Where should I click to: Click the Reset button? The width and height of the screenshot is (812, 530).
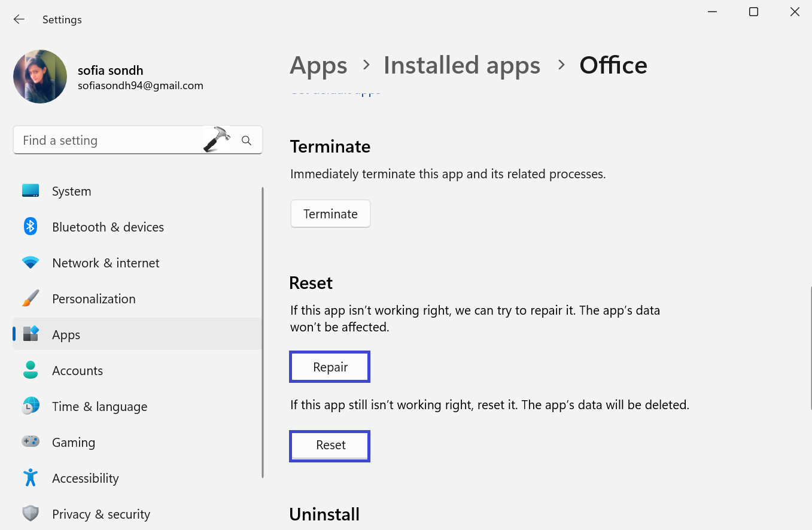pyautogui.click(x=330, y=446)
